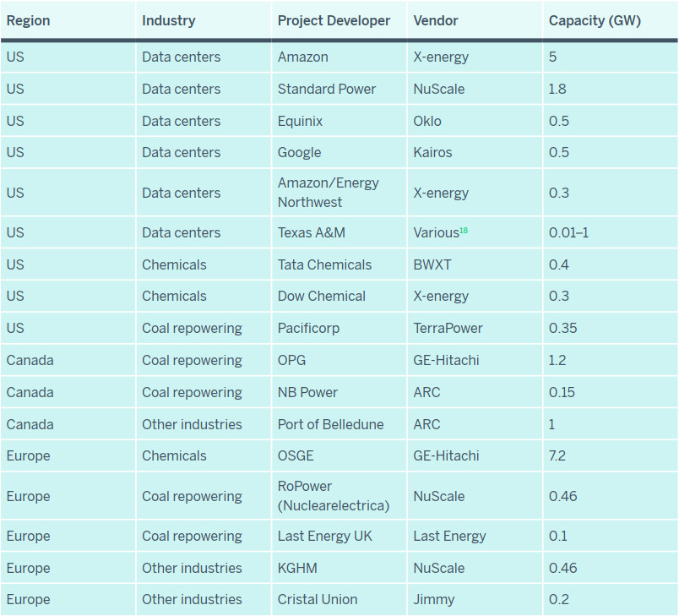This screenshot has width=679, height=616.
Task: Select the Amazon/Energy Northwest cell
Action: click(x=328, y=193)
